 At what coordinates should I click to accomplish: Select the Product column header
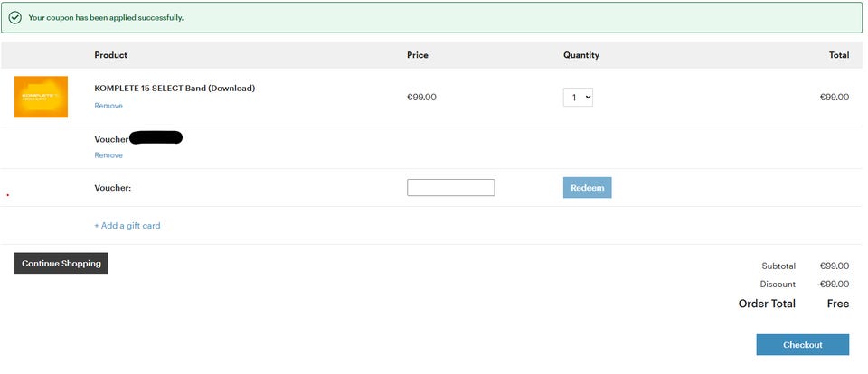click(x=110, y=55)
